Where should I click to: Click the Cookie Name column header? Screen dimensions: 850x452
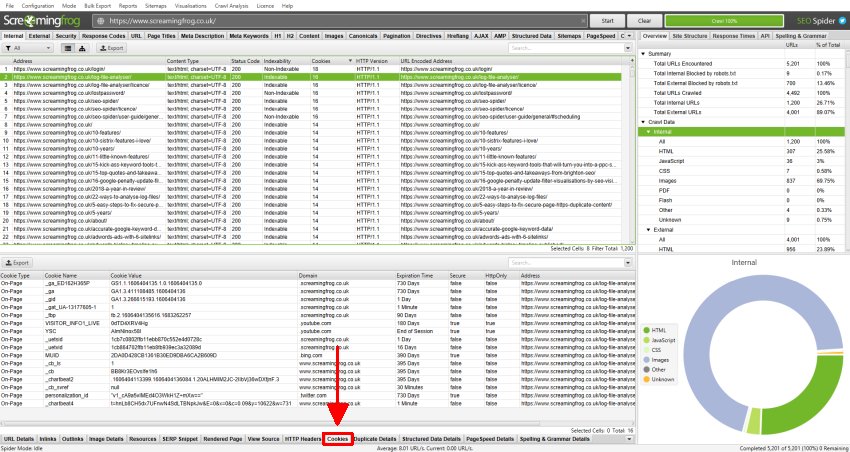pyautogui.click(x=76, y=276)
